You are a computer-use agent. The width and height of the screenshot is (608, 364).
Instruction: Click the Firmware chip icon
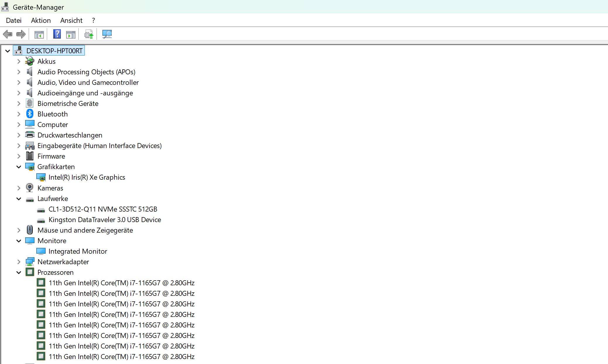pos(30,156)
